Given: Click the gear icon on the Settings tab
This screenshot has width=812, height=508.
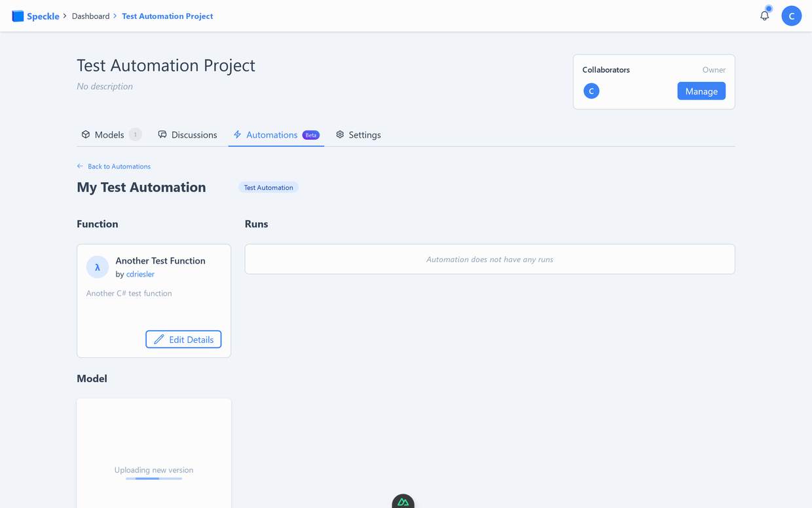Looking at the screenshot, I should (x=340, y=134).
